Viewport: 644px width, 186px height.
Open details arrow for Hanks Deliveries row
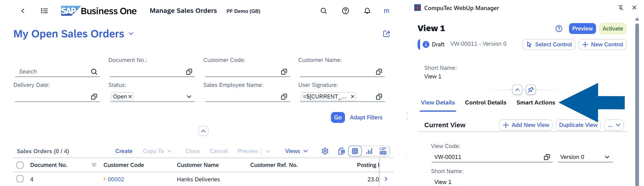(x=386, y=179)
